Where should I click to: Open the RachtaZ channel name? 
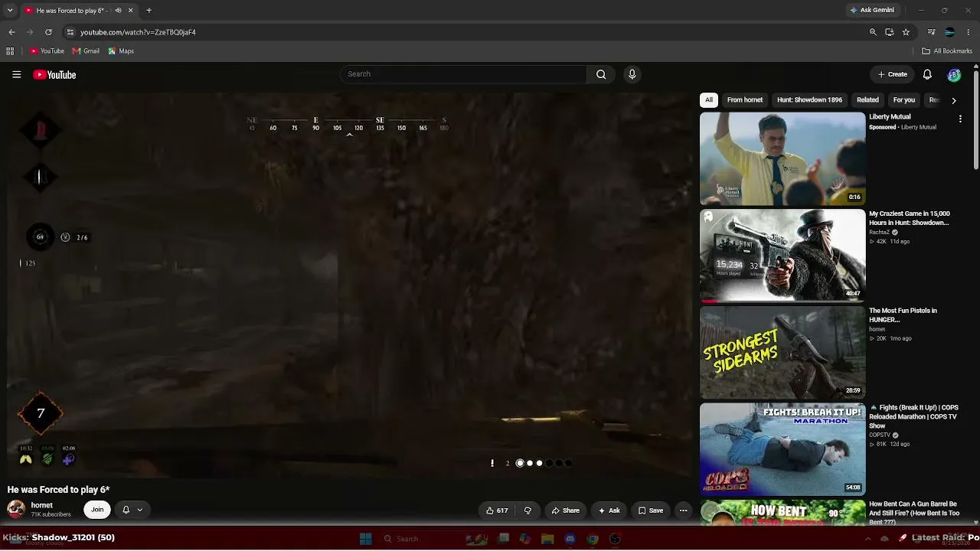(x=880, y=233)
